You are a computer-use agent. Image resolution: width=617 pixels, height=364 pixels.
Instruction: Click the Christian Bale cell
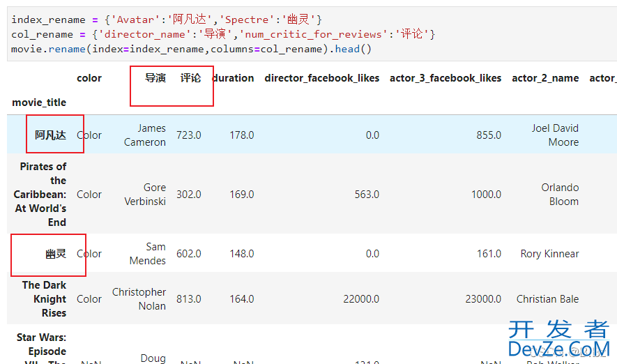[x=547, y=298]
